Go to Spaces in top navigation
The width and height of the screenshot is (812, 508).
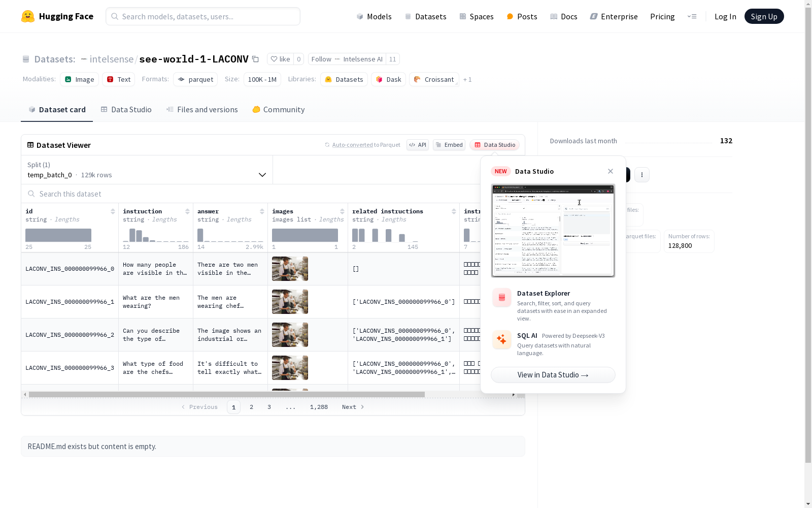point(477,17)
